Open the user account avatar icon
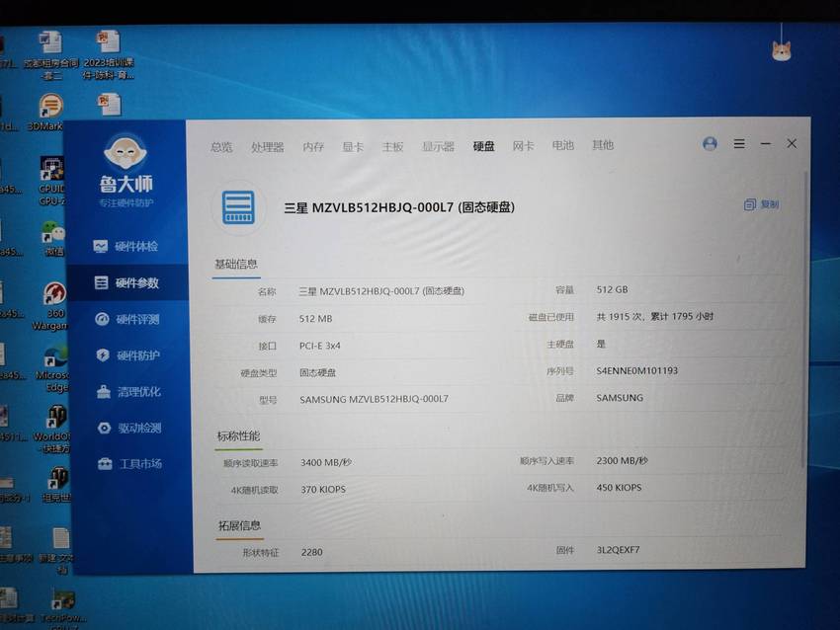This screenshot has height=630, width=840. click(x=710, y=143)
